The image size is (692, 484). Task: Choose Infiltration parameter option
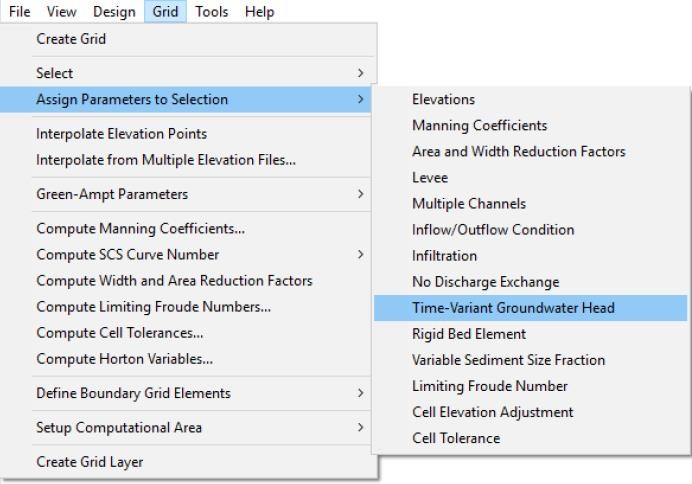point(444,256)
